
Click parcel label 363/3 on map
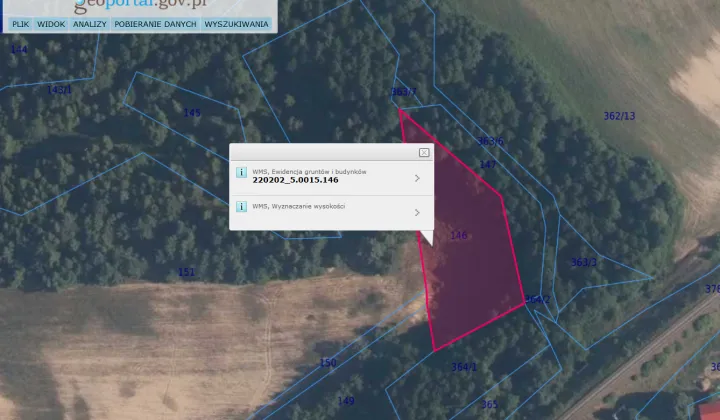pyautogui.click(x=584, y=263)
